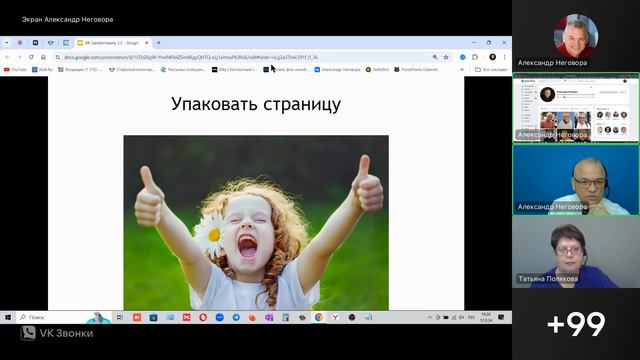Image resolution: width=640 pixels, height=360 pixels.
Task: Click the slide title Упаковать страницу
Action: tap(256, 104)
